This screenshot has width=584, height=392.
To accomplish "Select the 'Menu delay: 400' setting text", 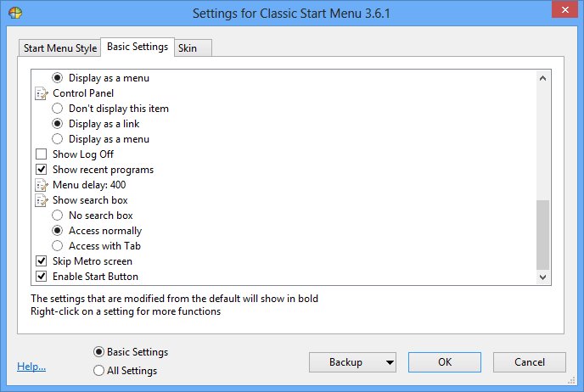I will pos(89,185).
